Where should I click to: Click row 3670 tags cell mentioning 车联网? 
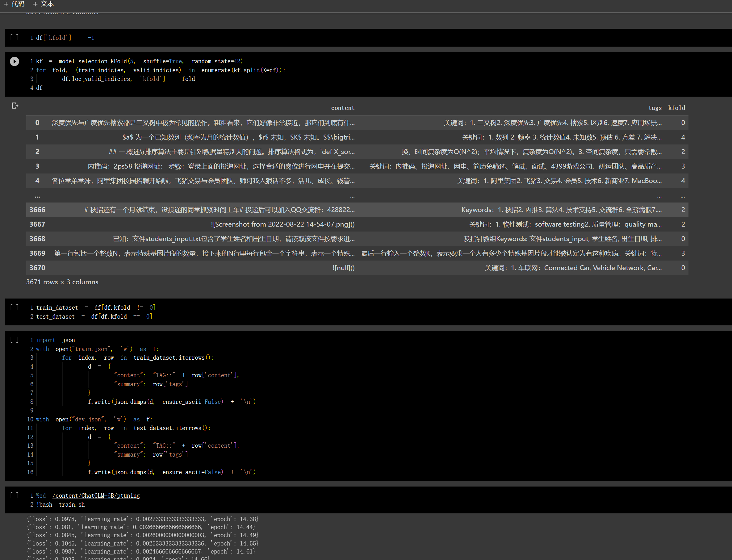tap(573, 268)
